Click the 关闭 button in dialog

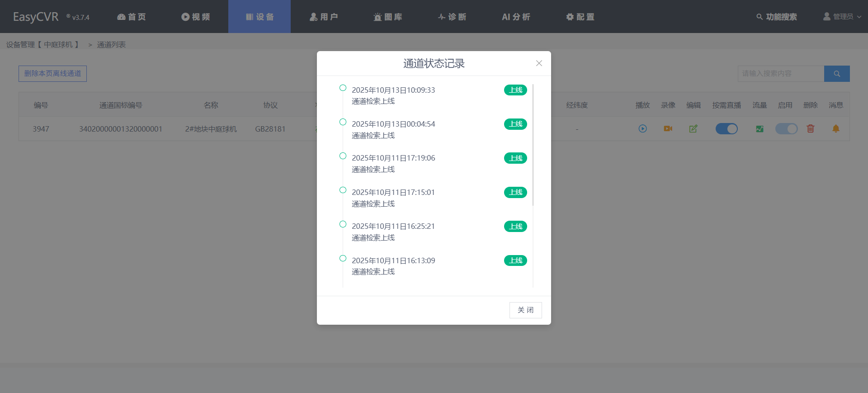[525, 310]
